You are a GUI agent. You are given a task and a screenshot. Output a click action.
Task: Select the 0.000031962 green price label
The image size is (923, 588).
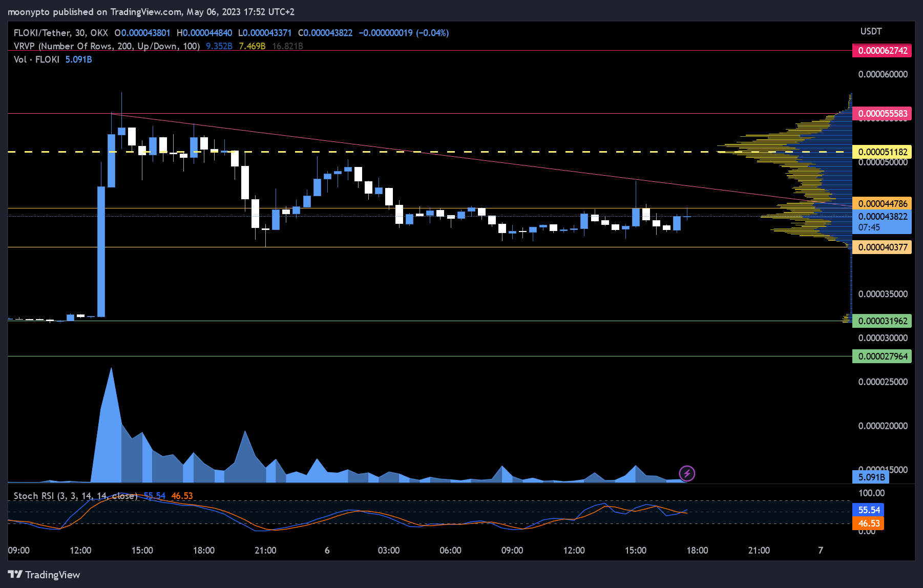click(x=883, y=321)
